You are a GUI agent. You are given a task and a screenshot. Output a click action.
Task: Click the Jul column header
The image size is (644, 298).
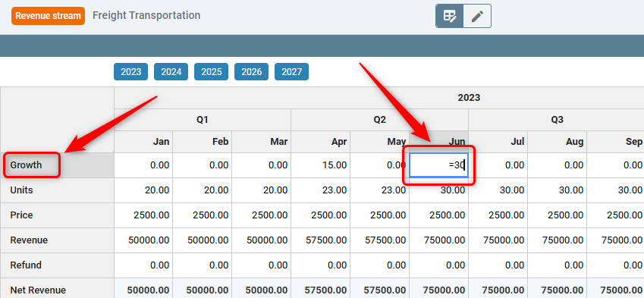tap(498, 142)
